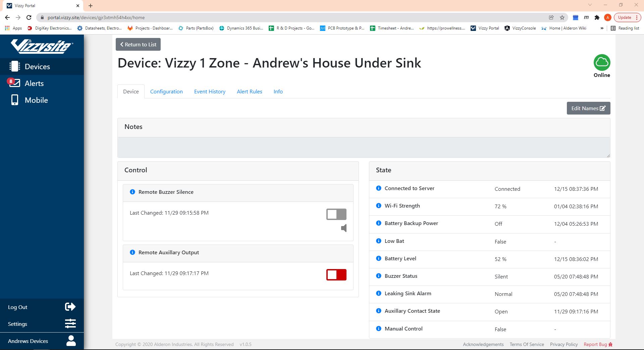644x350 pixels.
Task: Reload the page in the browser
Action: [29, 17]
